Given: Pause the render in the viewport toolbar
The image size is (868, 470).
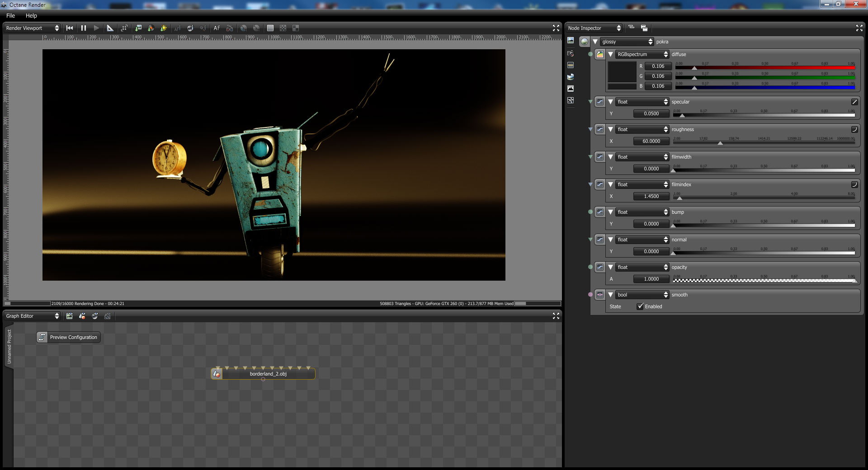Looking at the screenshot, I should (84, 28).
